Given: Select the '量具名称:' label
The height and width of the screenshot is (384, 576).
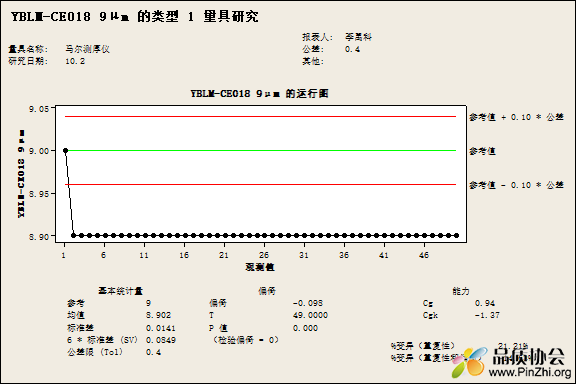Looking at the screenshot, I should 28,49.
